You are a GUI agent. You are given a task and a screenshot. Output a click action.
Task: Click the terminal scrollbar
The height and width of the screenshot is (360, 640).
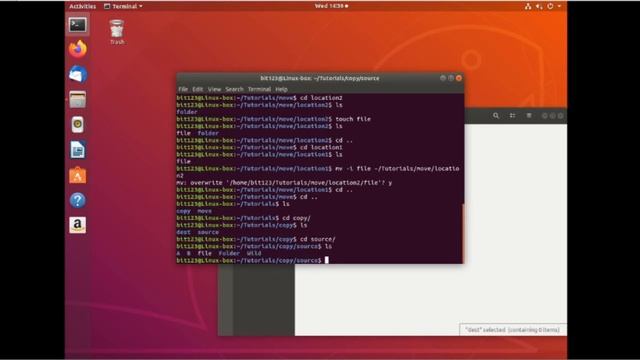[462, 233]
